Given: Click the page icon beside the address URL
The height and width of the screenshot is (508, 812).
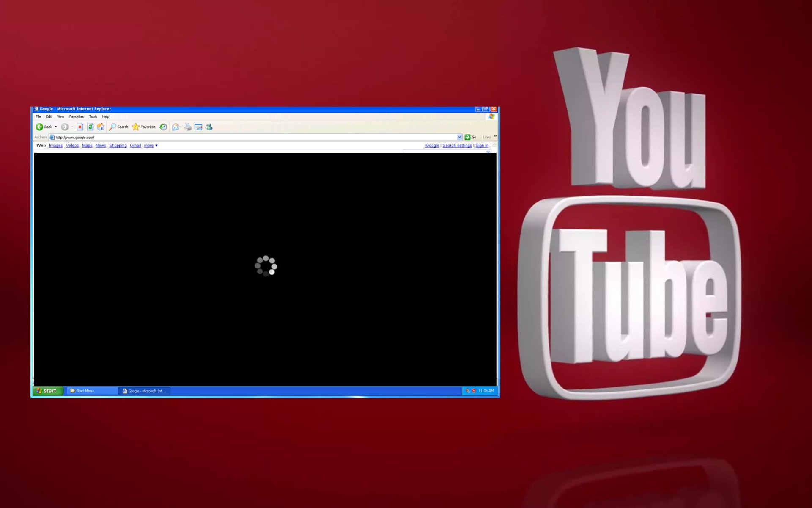Looking at the screenshot, I should point(52,137).
